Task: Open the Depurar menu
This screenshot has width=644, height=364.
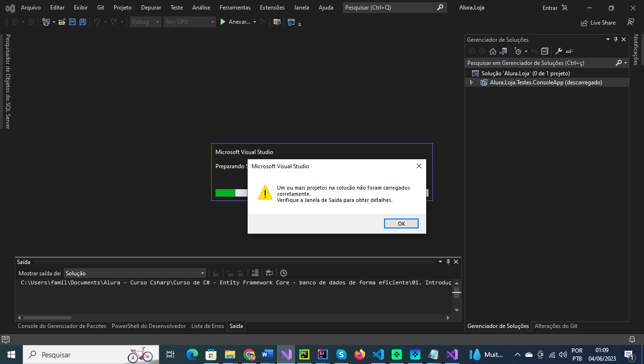Action: [151, 8]
